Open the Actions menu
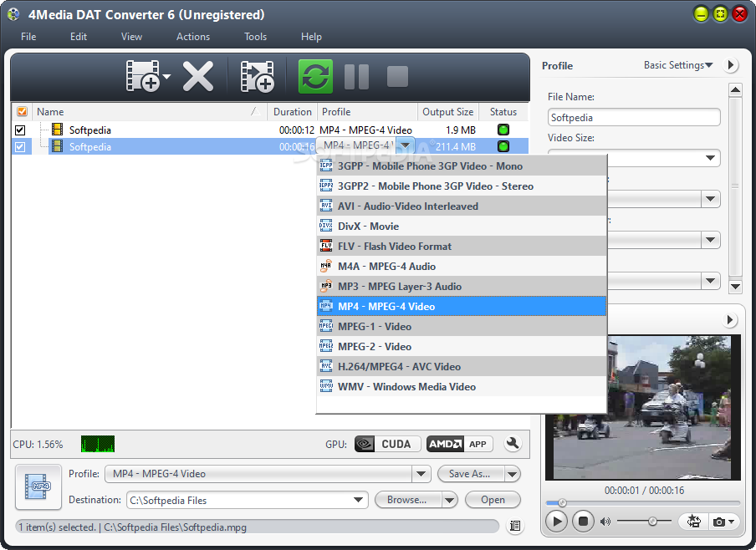Viewport: 756px width, 550px height. coord(193,37)
